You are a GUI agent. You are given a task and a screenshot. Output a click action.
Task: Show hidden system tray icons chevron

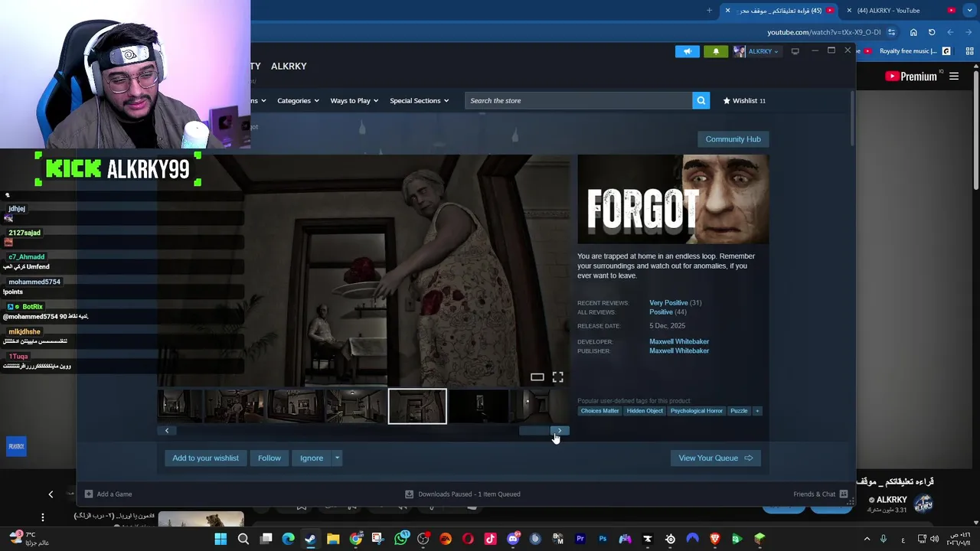pos(867,539)
